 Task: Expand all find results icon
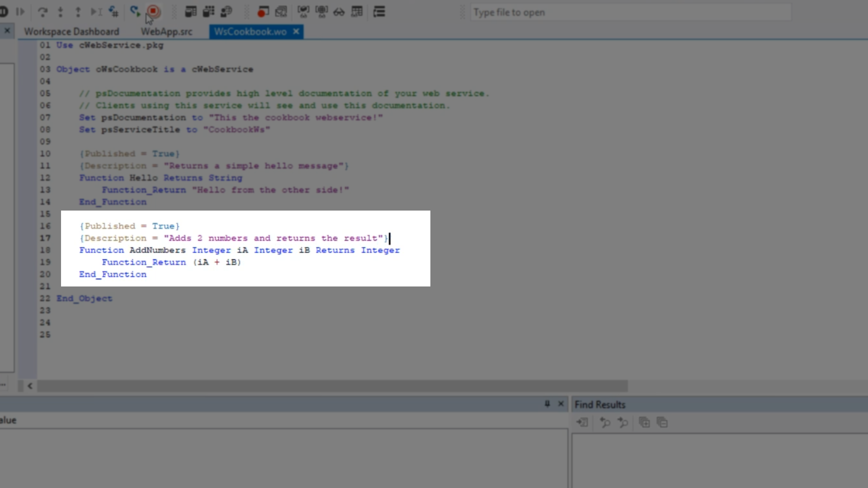click(644, 422)
